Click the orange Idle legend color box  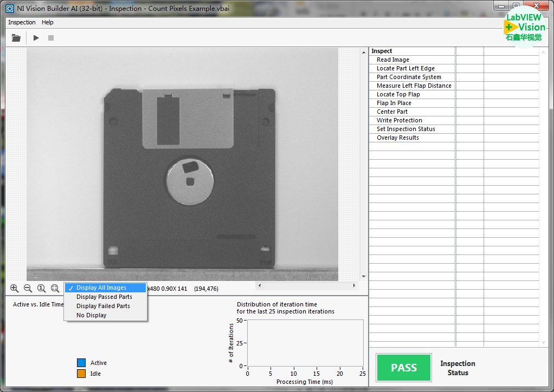tap(81, 374)
